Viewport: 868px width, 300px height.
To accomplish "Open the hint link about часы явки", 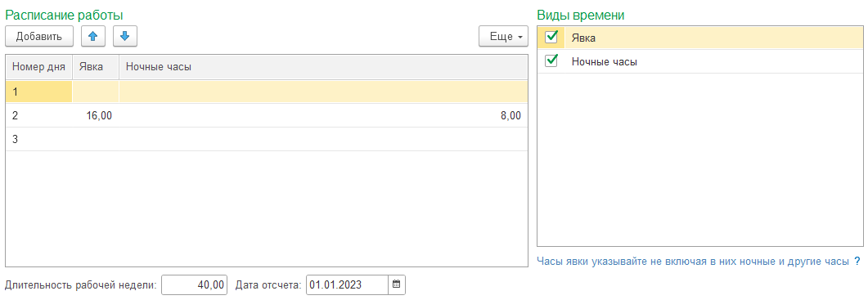I will pyautogui.click(x=692, y=261).
